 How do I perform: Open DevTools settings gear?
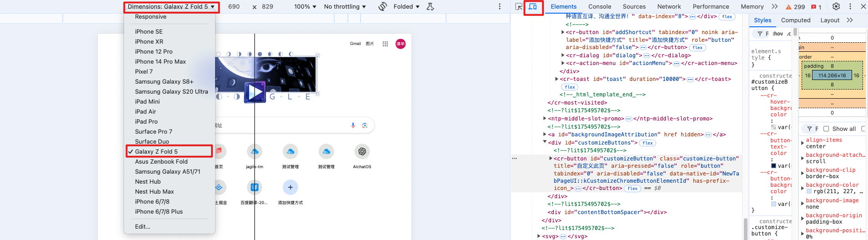tap(836, 7)
